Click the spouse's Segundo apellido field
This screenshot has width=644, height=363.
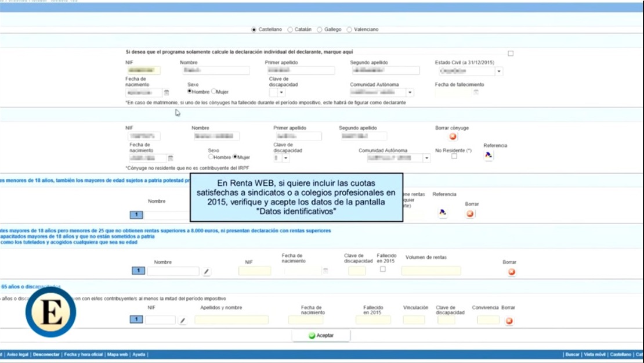tap(363, 136)
